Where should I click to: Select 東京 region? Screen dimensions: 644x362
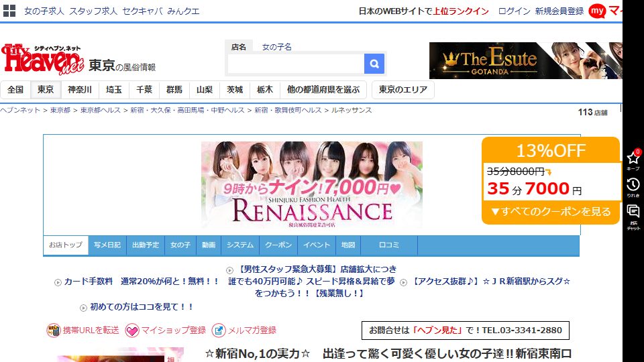[46, 90]
